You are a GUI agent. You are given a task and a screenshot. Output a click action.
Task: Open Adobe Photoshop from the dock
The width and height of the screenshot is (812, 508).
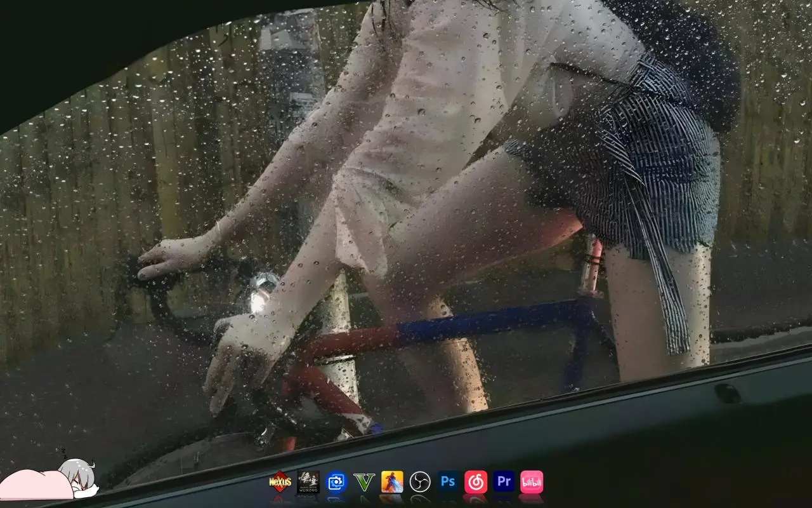point(448,482)
